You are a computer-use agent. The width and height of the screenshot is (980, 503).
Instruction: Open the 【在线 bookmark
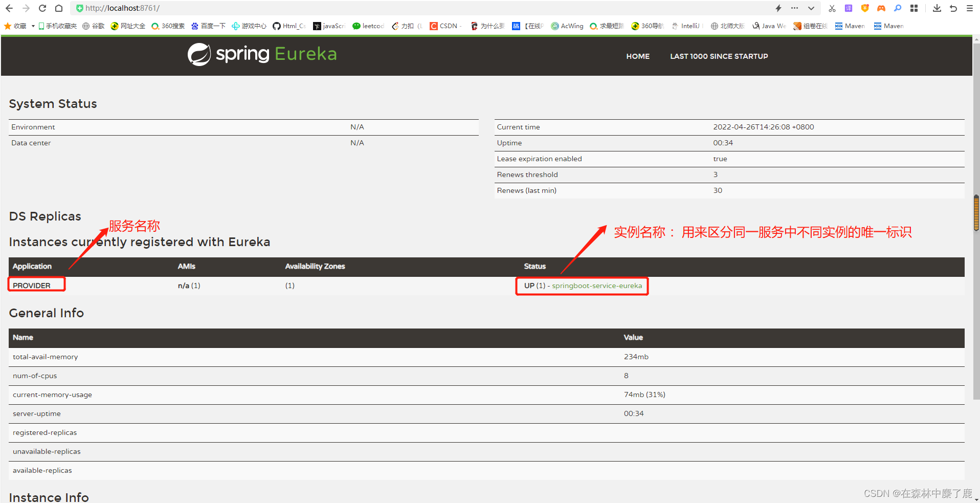click(528, 26)
